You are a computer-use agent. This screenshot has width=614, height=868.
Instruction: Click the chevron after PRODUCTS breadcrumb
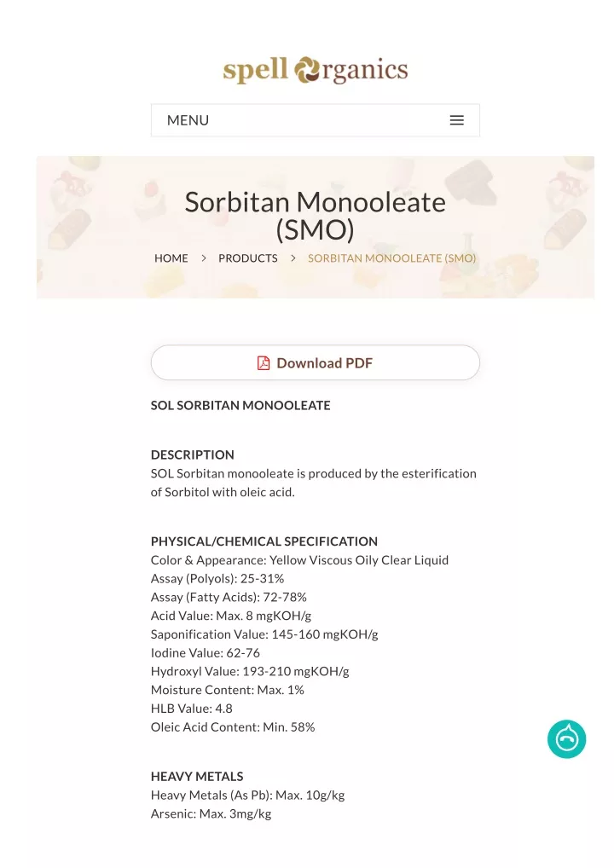point(293,258)
